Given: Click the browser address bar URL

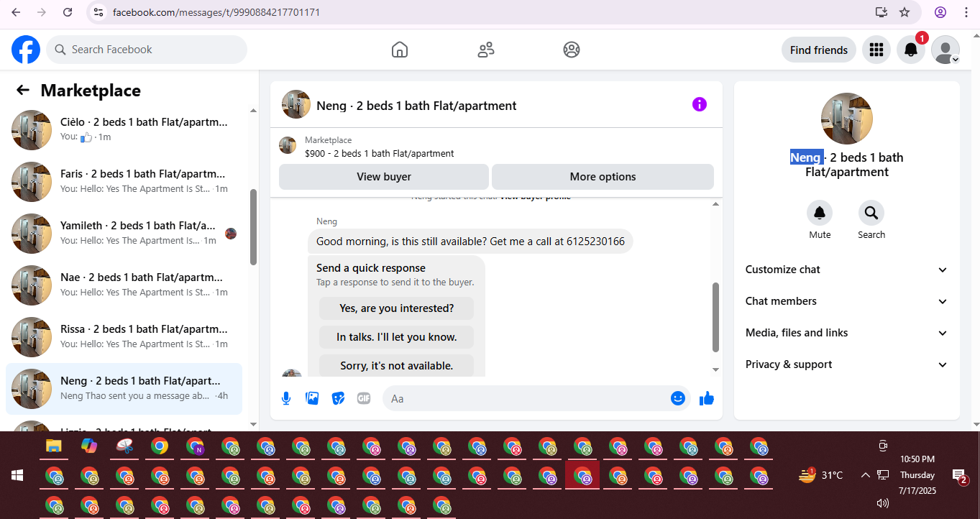Looking at the screenshot, I should point(216,12).
